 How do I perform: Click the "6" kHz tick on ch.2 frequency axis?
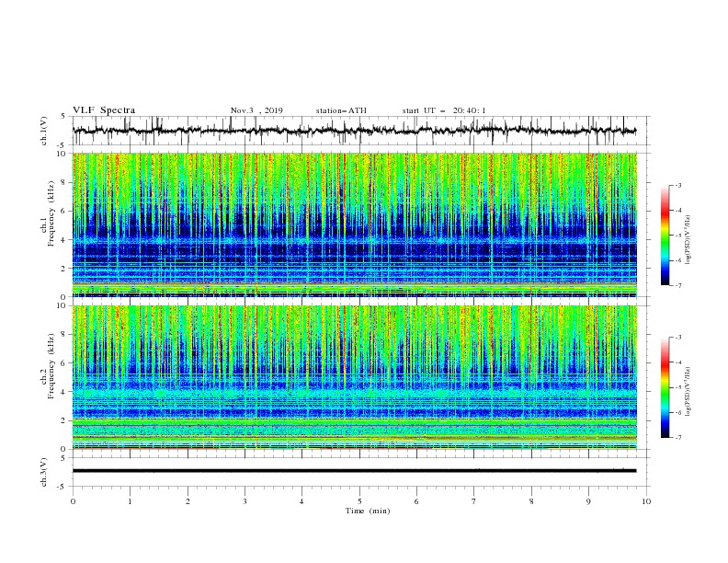(x=63, y=363)
